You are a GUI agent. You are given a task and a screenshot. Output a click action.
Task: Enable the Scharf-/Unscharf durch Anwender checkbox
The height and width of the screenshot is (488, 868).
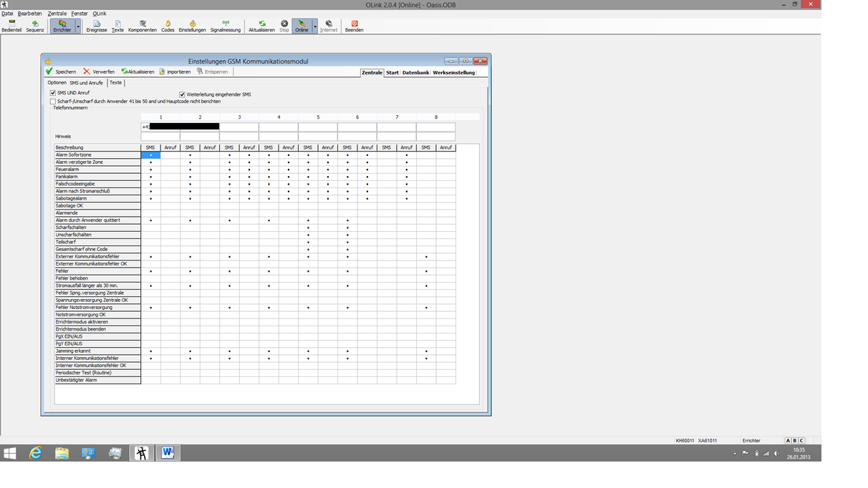coord(53,102)
